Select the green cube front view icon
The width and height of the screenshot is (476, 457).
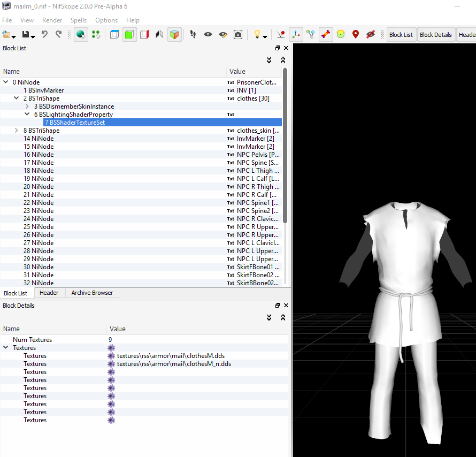[x=129, y=34]
